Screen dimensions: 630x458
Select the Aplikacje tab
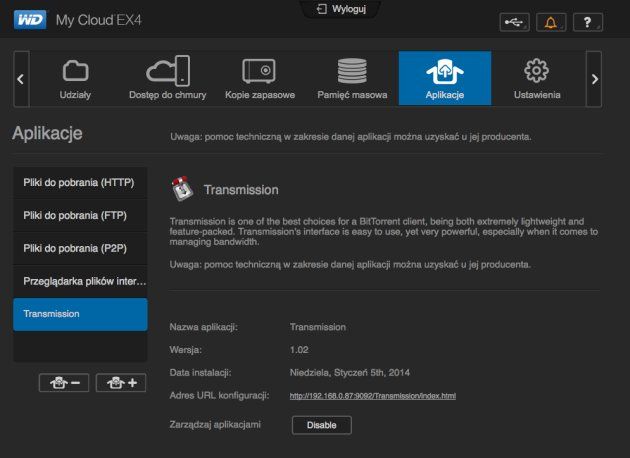click(445, 78)
